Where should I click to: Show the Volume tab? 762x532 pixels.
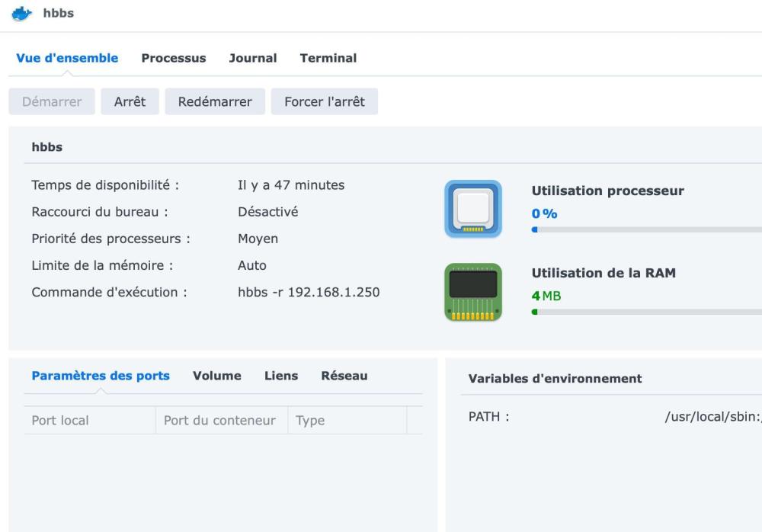[217, 376]
